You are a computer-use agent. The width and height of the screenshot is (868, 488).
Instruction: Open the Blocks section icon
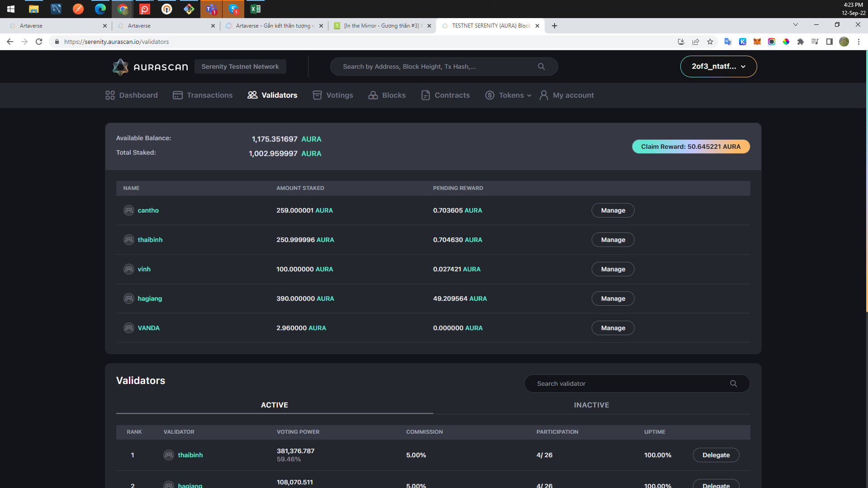click(373, 95)
